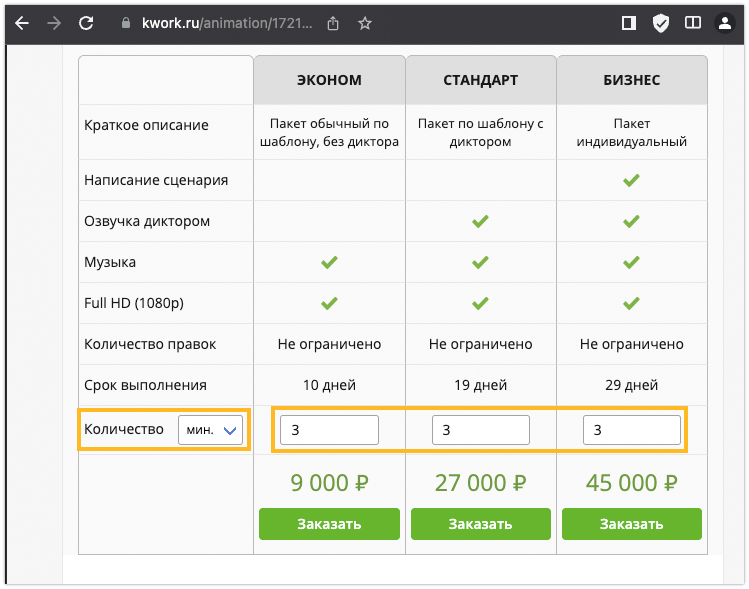Bookmark this page with the star icon
749x589 pixels.
click(x=365, y=22)
